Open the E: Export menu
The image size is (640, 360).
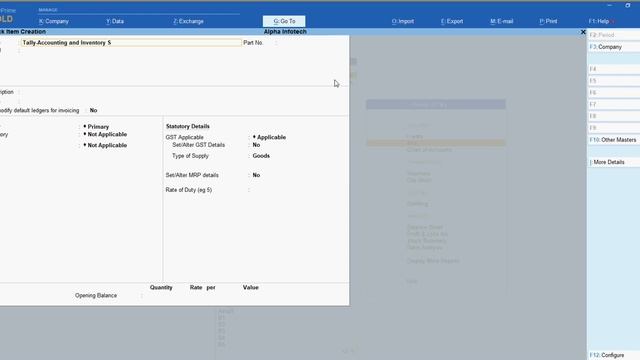(x=452, y=21)
